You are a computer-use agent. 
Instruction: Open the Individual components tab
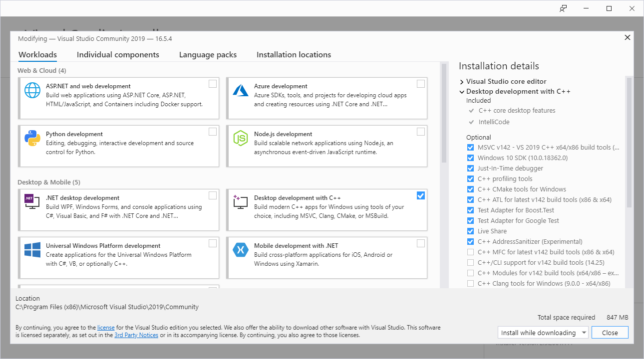(118, 55)
